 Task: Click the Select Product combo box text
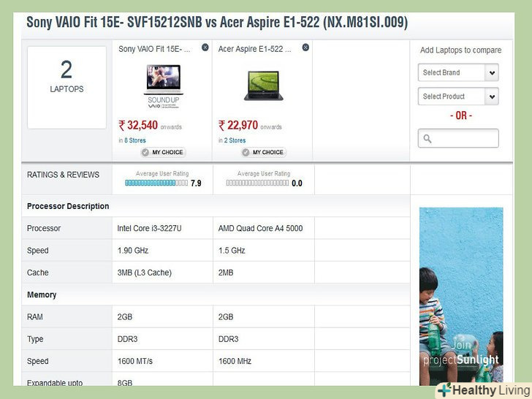(444, 96)
